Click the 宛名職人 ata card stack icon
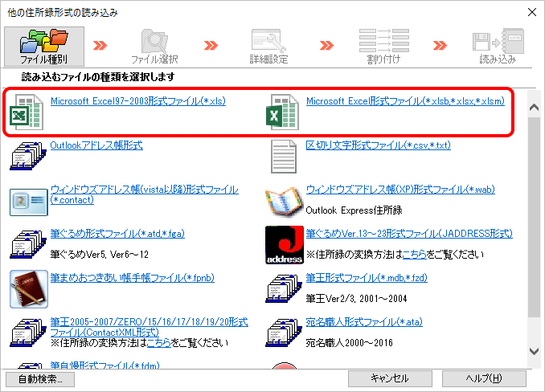Screen dimensions: 545x392 (x=283, y=333)
